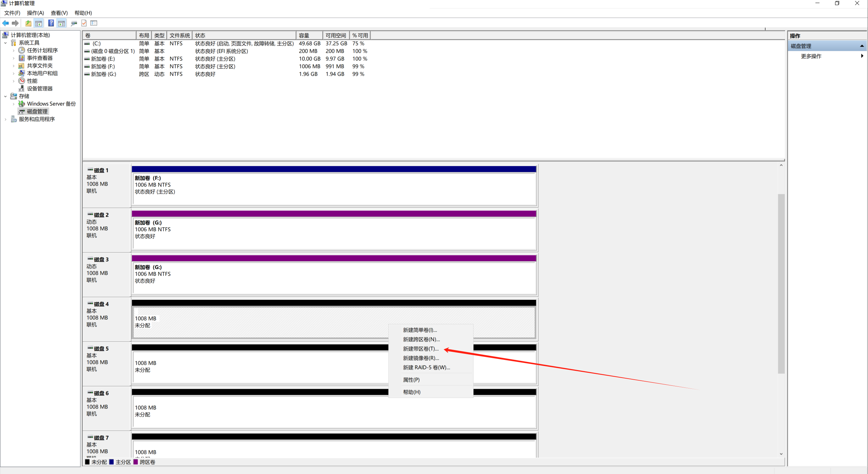Click the checklist view toolbar icon
868x474 pixels.
[x=94, y=23]
